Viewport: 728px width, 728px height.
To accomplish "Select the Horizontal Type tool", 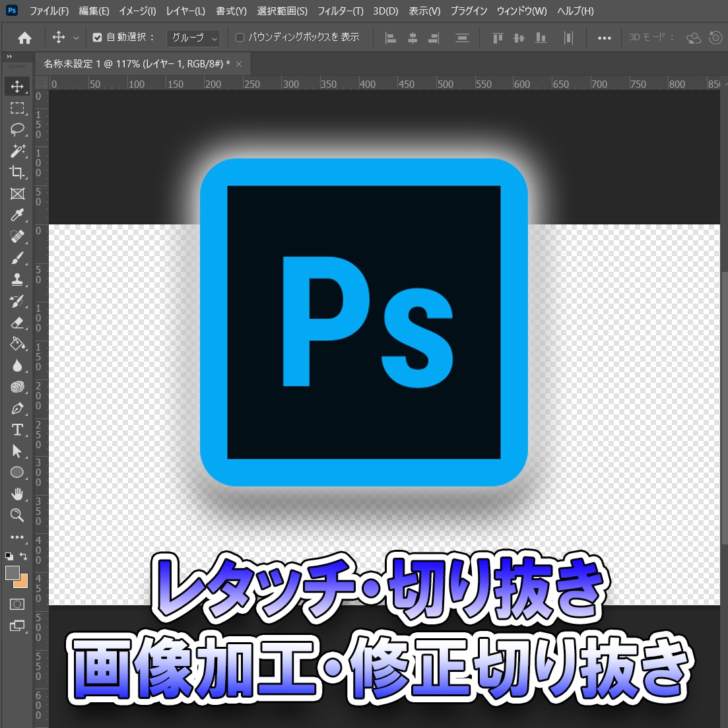I will coord(17,430).
